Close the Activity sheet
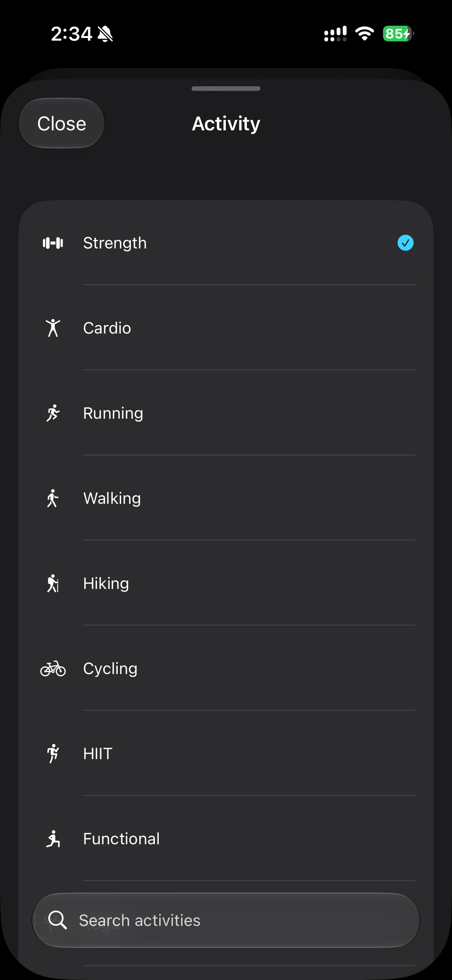The height and width of the screenshot is (980, 452). 62,123
